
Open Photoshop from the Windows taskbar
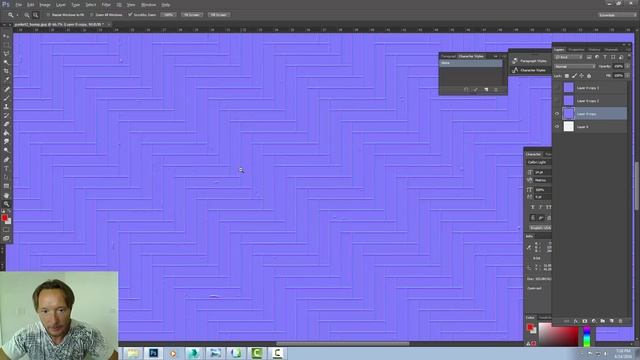[x=153, y=353]
